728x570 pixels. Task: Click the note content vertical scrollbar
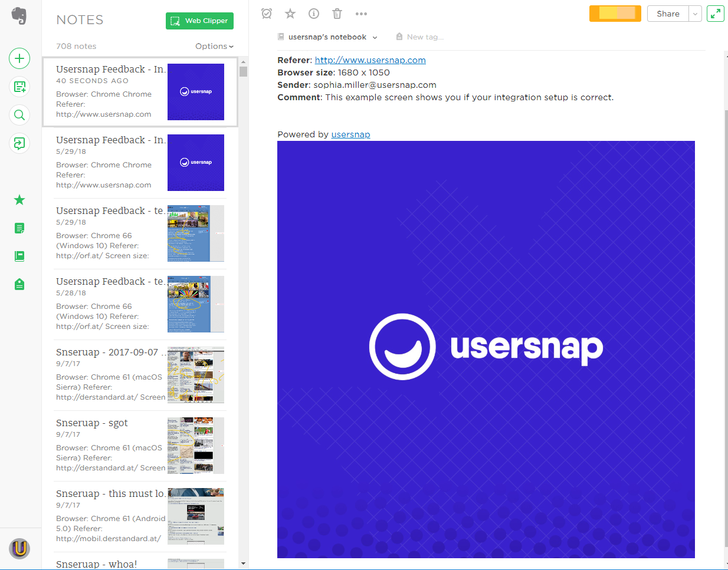[726, 328]
